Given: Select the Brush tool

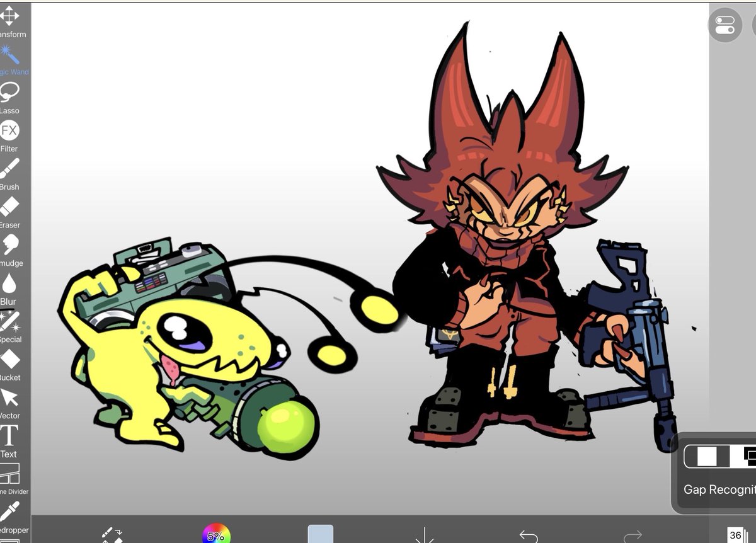Looking at the screenshot, I should pyautogui.click(x=9, y=174).
